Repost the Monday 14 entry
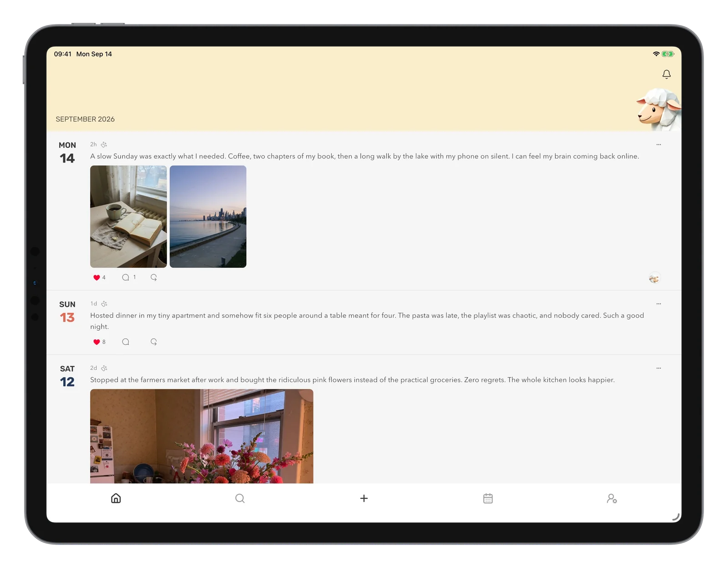Viewport: 728px width, 569px height. tap(154, 277)
